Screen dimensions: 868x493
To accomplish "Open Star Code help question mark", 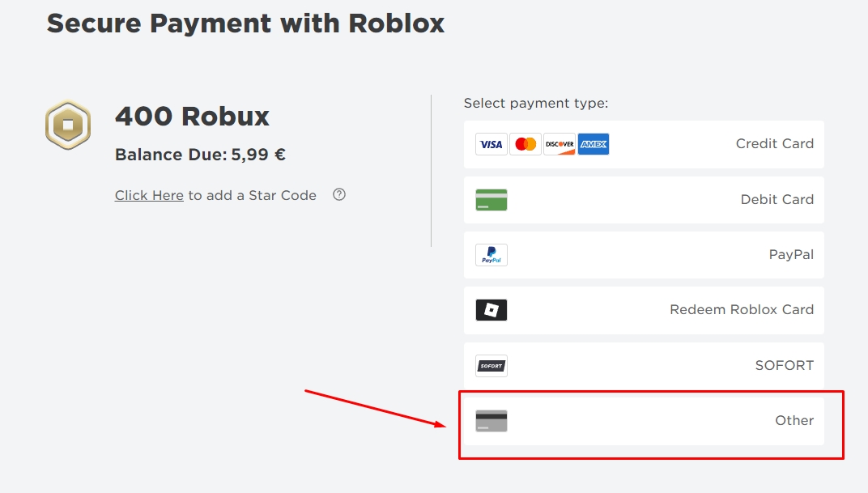I will (x=339, y=194).
